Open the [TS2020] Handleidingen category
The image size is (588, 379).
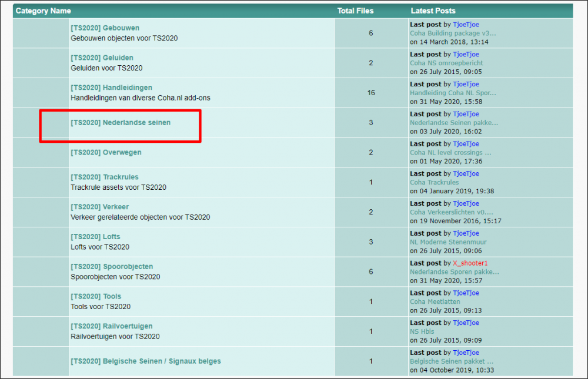111,88
